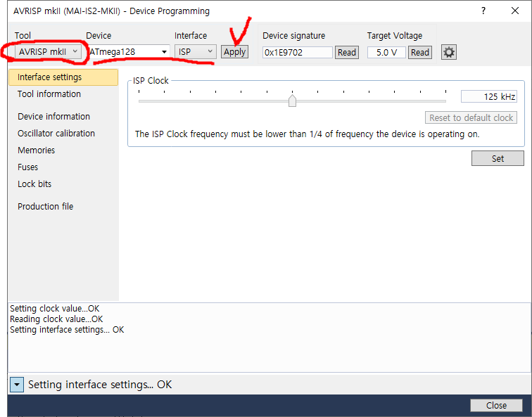532x417 pixels.
Task: Click the Close button at bottom
Action: [x=496, y=406]
